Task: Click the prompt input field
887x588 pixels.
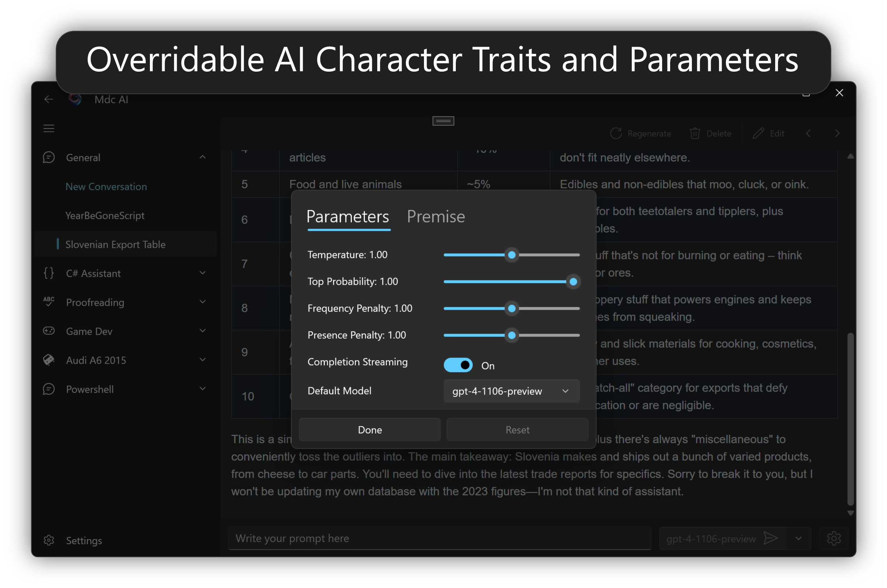Action: [x=439, y=538]
